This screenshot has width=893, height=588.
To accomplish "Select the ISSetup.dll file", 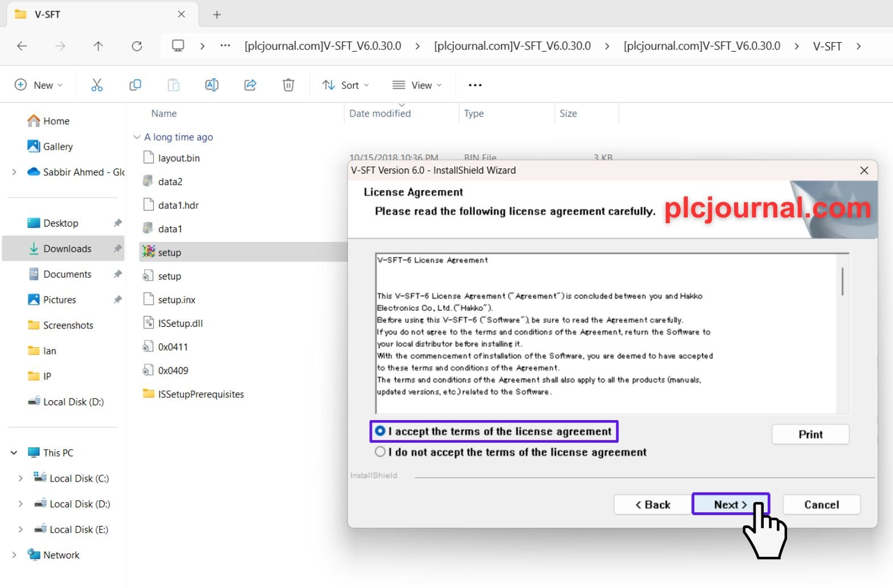I will coord(173,323).
